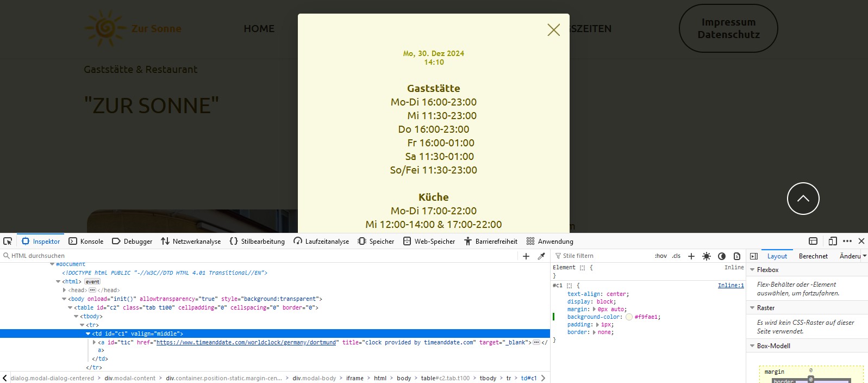Toggle the 3-pane inspector sidebar icon
868x383 pixels.
pyautogui.click(x=754, y=256)
